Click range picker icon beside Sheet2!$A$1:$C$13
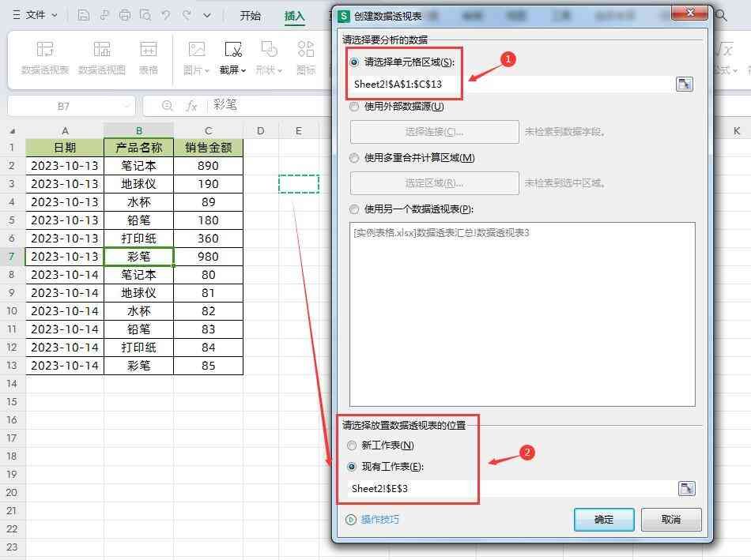Viewport: 751px width, 560px height. pos(685,84)
